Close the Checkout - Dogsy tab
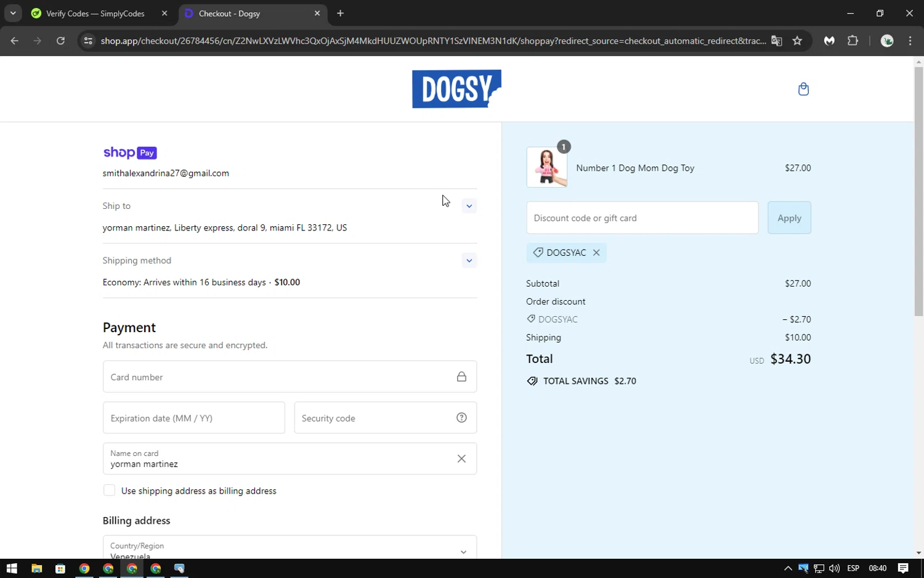 click(x=317, y=13)
